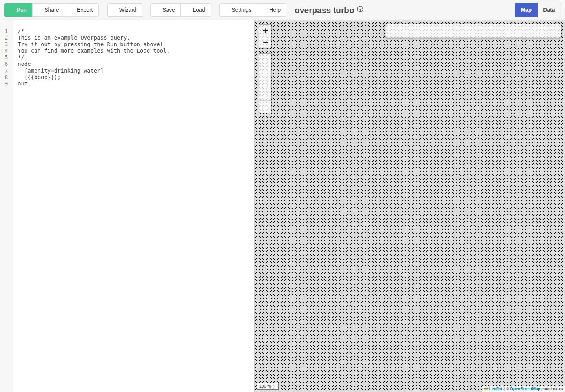Image resolution: width=565 pixels, height=392 pixels.
Task: Click the topmost blank map control under zoom
Action: tap(265, 60)
